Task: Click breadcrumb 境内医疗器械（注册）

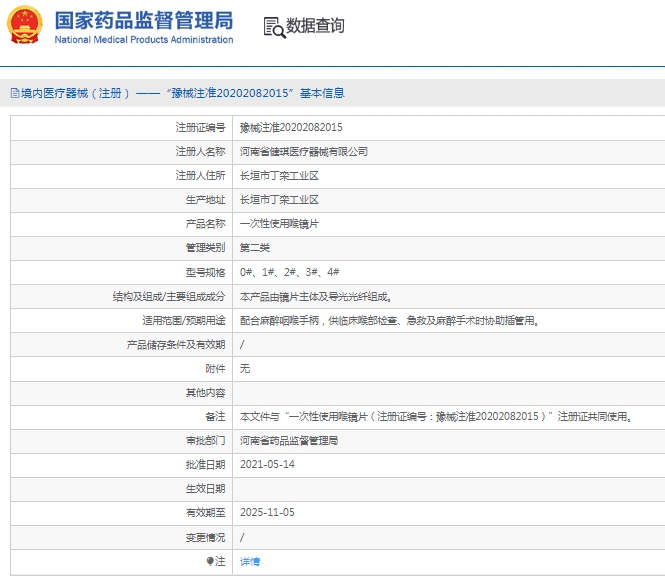Action: pos(75,93)
